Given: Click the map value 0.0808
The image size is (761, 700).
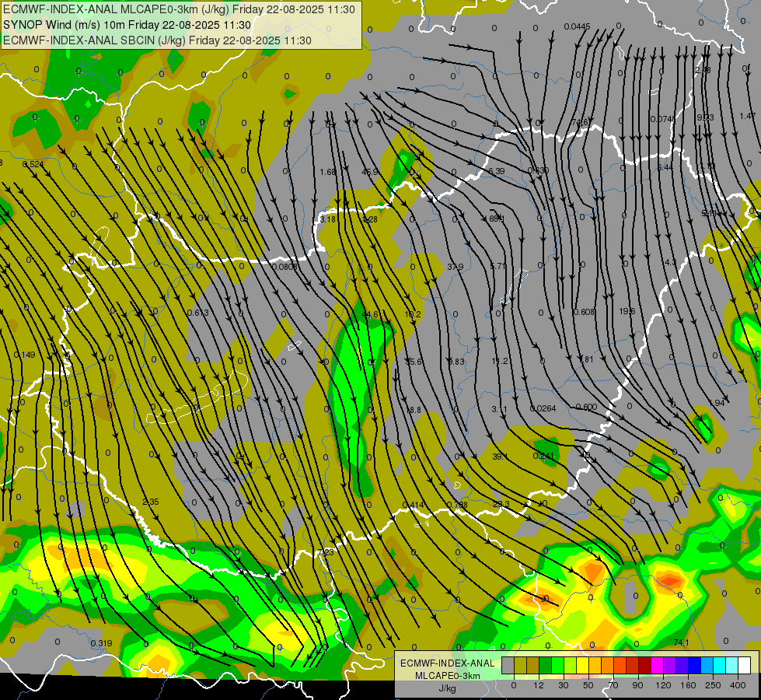Looking at the screenshot, I should pos(285,268).
